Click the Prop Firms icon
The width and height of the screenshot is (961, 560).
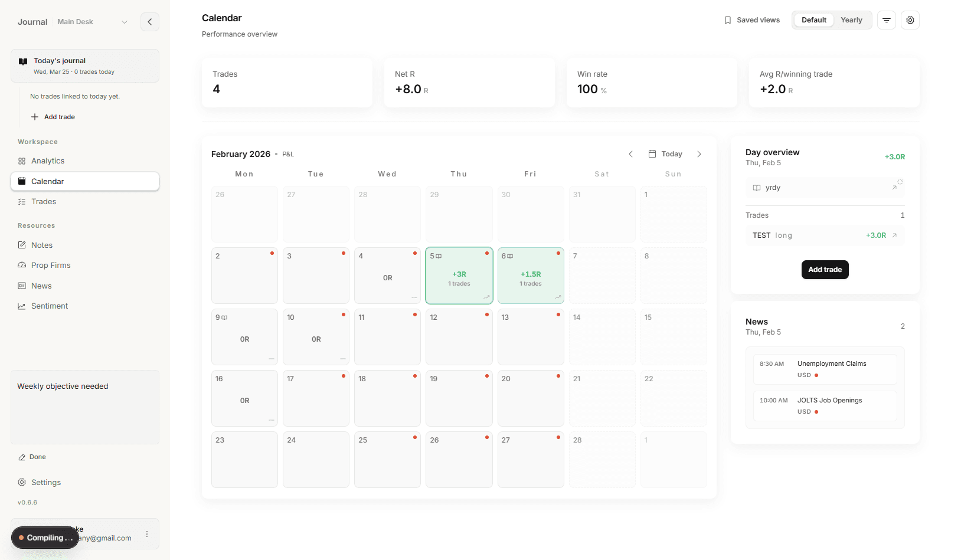coord(21,265)
